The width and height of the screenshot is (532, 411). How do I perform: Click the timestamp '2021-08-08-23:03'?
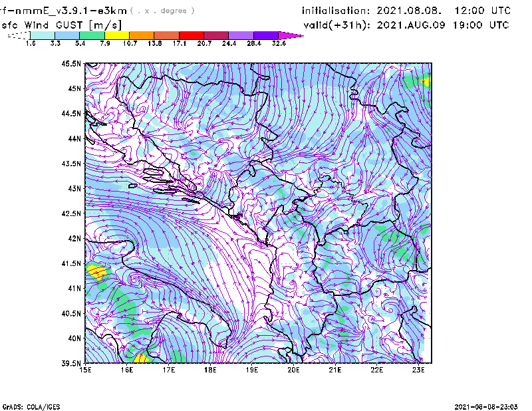click(486, 407)
